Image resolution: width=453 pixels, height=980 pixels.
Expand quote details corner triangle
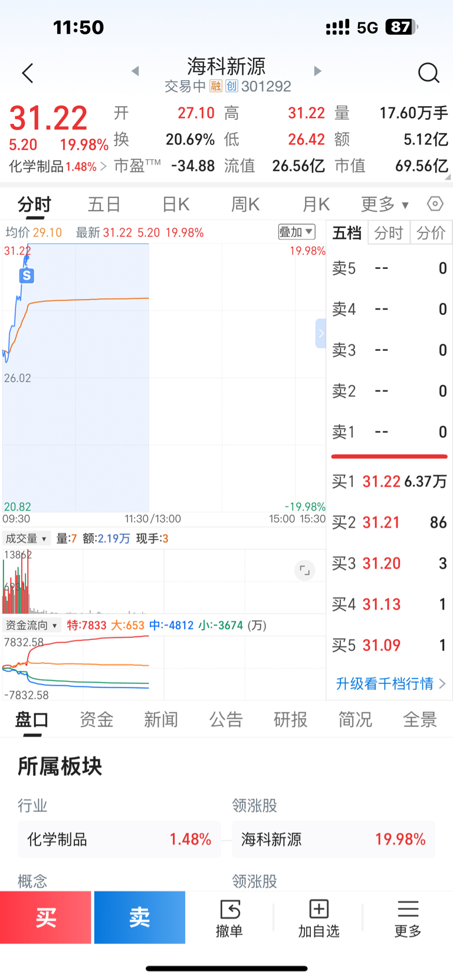pos(447,176)
